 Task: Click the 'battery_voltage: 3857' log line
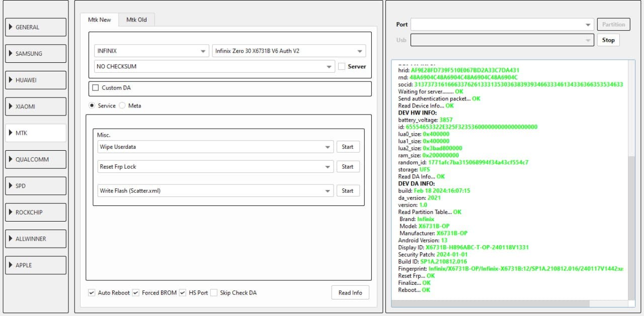[425, 121]
